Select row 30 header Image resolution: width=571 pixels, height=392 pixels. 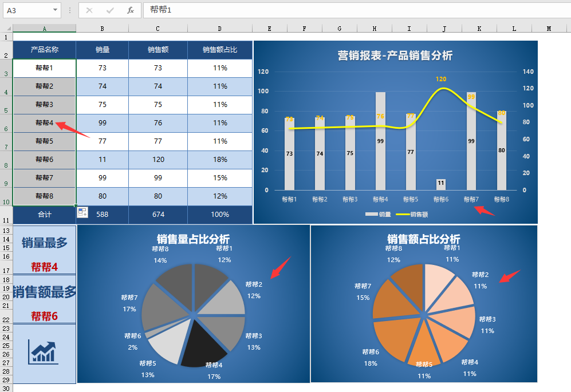[x=6, y=388]
